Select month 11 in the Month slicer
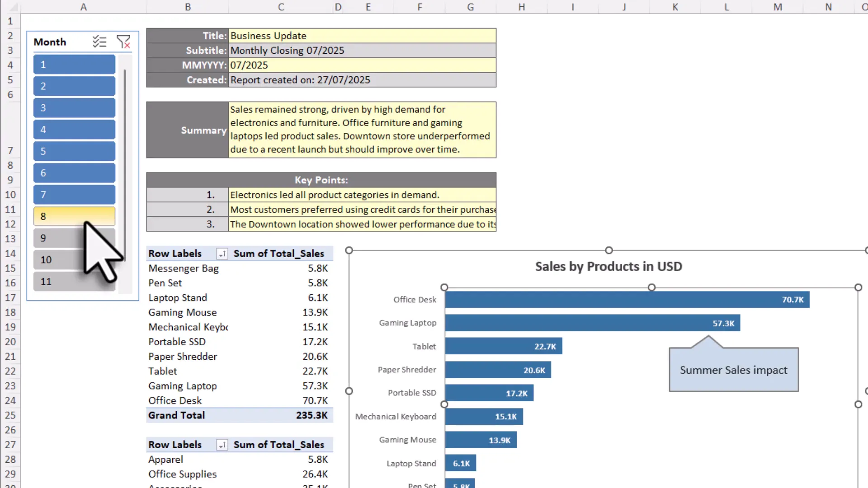 point(54,281)
